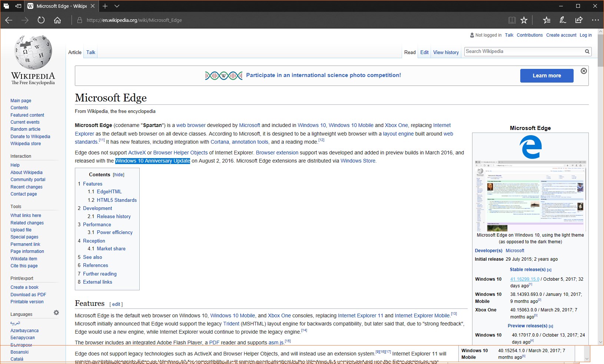This screenshot has height=364, width=604.
Task: Refresh the page with the reload icon
Action: [41, 20]
